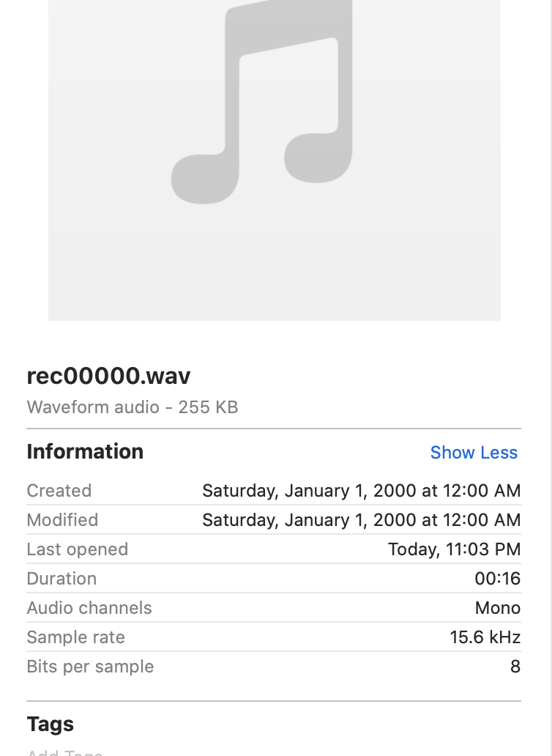Select the Modified date value
The height and width of the screenshot is (756, 552).
coord(361,520)
